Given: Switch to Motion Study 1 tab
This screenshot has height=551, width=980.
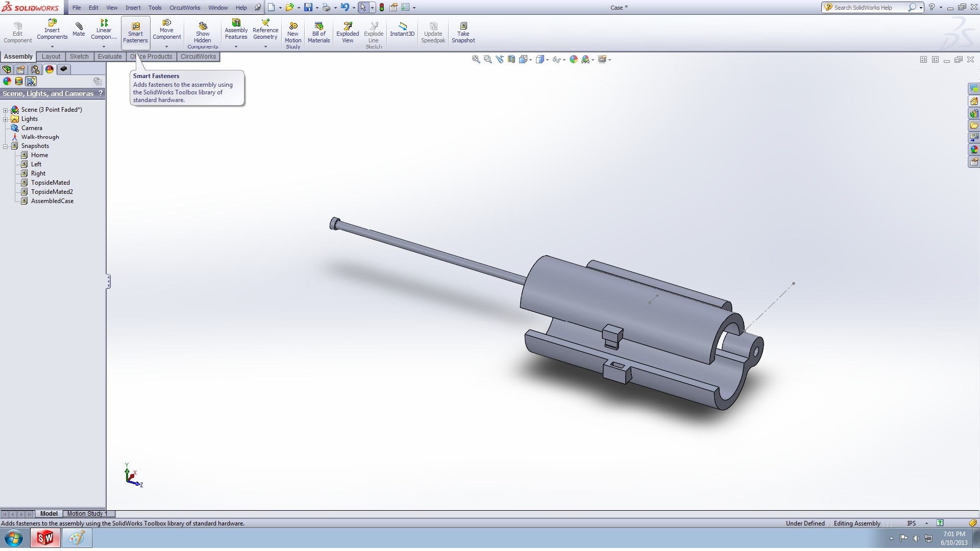Looking at the screenshot, I should [x=88, y=514].
